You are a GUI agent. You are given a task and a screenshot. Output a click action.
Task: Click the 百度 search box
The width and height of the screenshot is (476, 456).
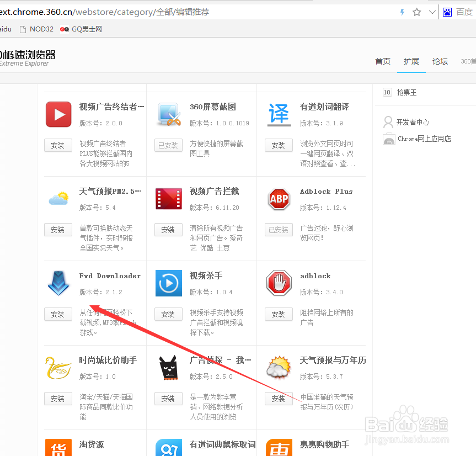[464, 12]
